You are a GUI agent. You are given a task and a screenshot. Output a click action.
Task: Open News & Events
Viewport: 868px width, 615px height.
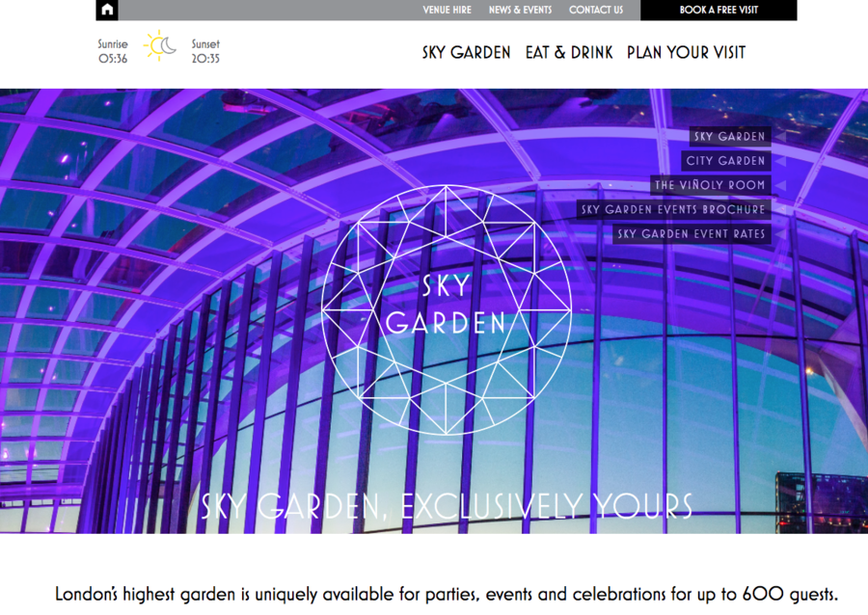pos(521,10)
